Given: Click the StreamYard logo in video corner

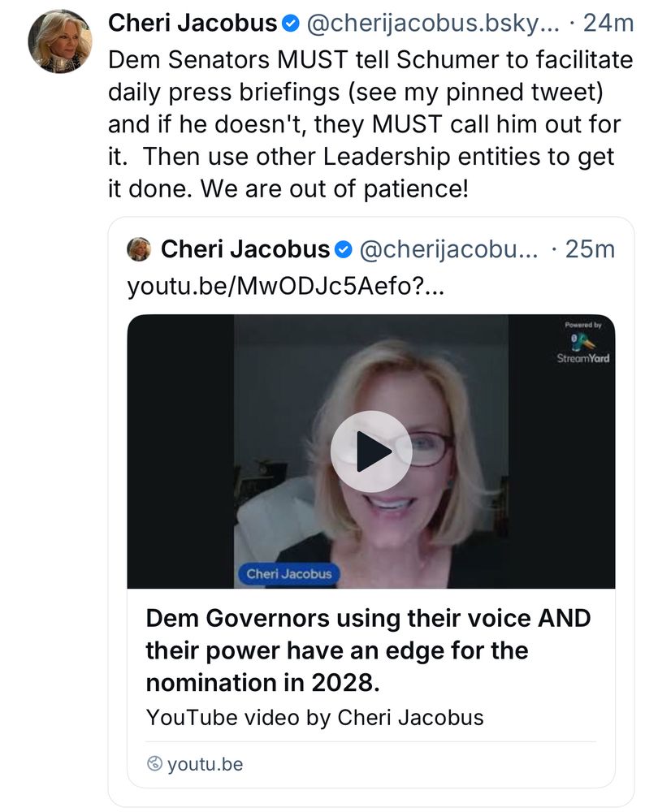Looking at the screenshot, I should tap(583, 343).
